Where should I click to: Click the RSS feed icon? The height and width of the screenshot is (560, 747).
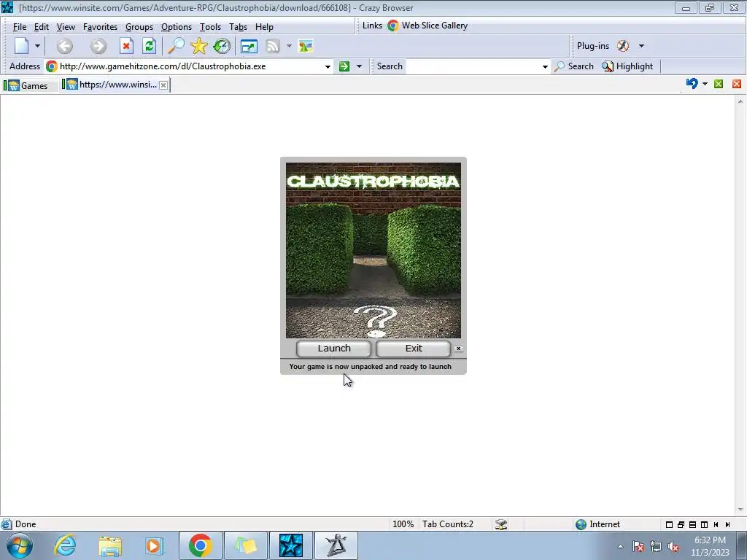coord(273,46)
